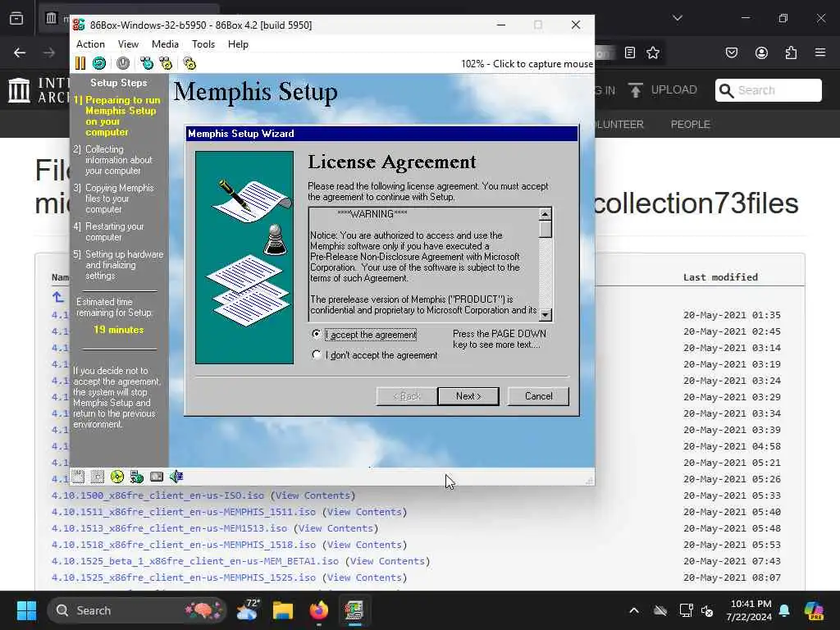Open the Firefox View icon at the tab bar's start
Screen dimensions: 840x630
(x=16, y=18)
